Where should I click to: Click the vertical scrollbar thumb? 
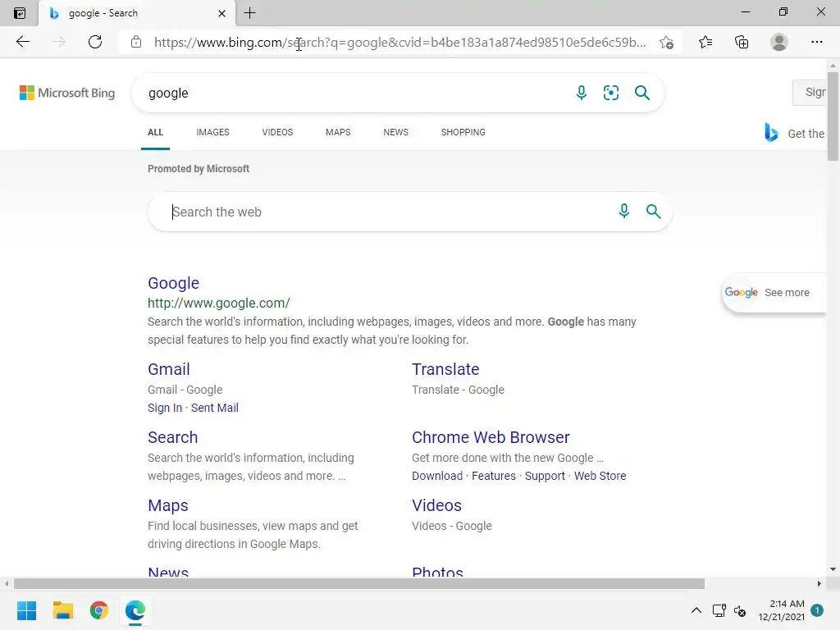833,115
